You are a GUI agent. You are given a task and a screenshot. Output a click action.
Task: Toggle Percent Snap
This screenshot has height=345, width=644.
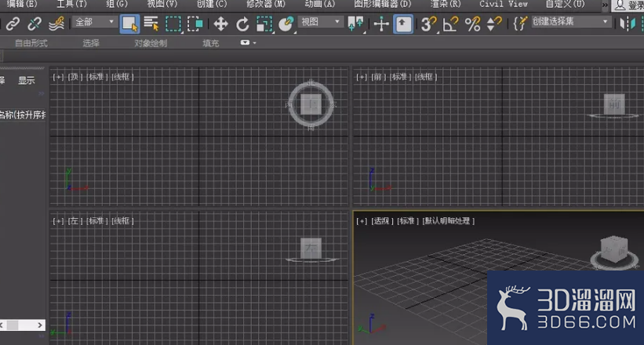[x=472, y=24]
